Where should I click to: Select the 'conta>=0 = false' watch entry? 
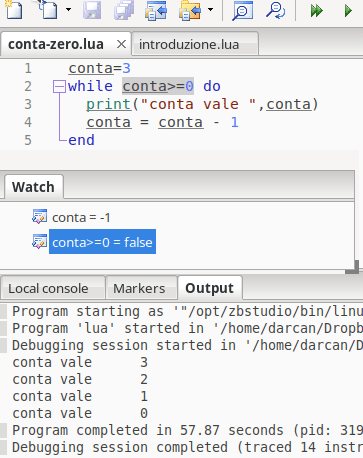point(102,242)
